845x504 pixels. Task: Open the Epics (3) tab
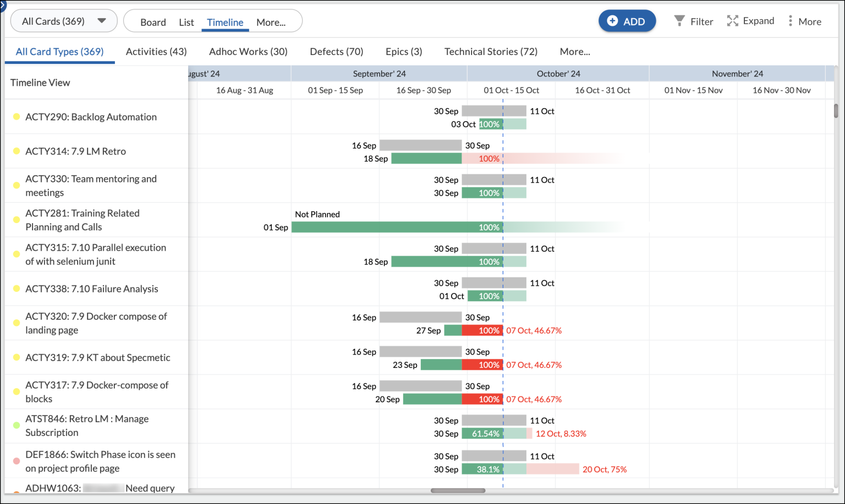coord(404,51)
